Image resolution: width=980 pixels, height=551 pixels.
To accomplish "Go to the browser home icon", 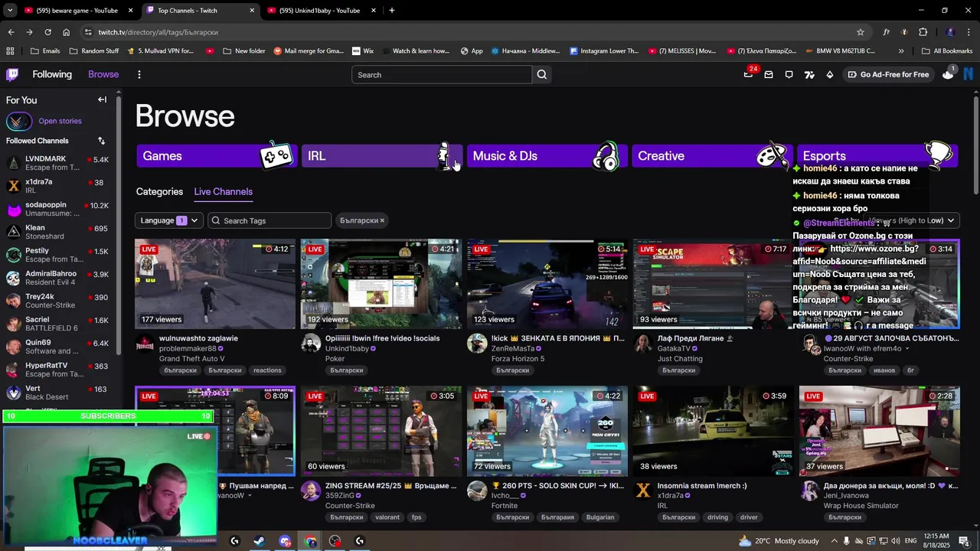I will click(x=66, y=32).
